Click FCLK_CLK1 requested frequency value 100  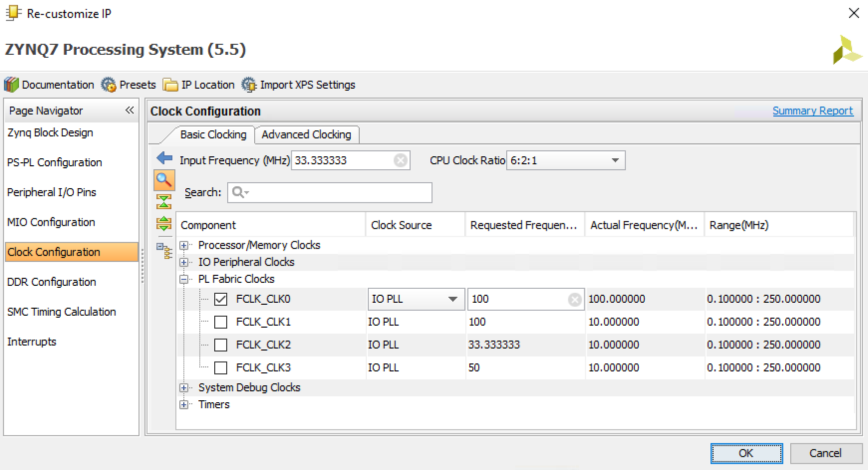tap(477, 322)
